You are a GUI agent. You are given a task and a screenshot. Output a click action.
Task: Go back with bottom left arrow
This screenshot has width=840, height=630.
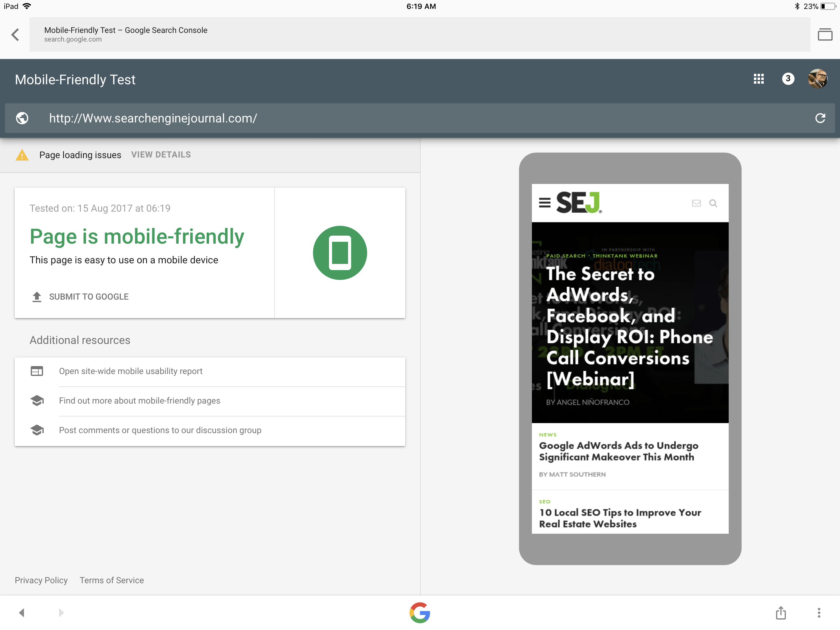22,612
